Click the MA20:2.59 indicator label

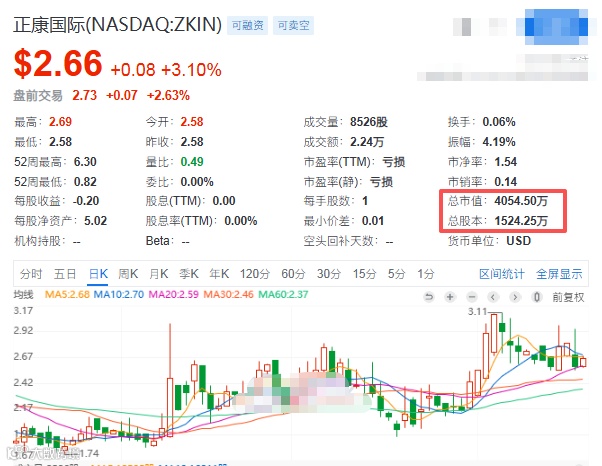174,294
